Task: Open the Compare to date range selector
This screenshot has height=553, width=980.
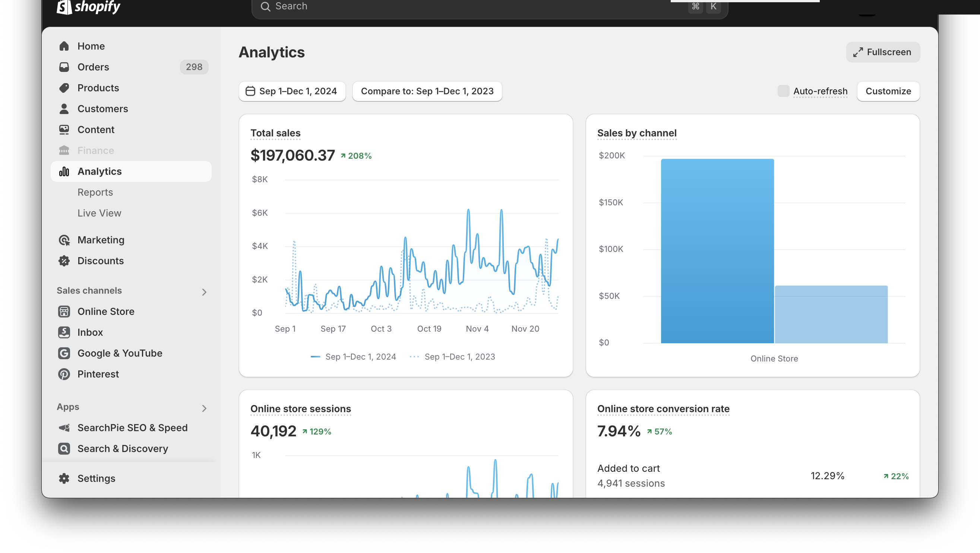Action: pos(427,91)
